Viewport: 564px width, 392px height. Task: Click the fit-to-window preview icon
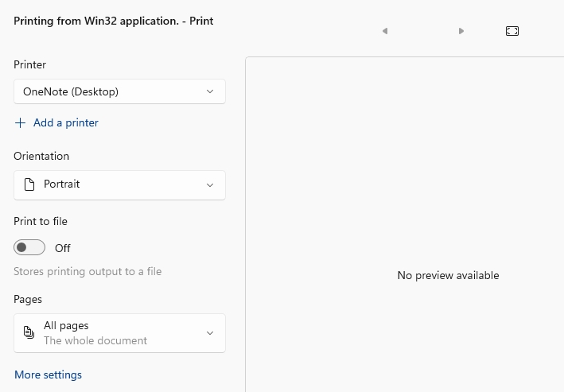pos(512,31)
